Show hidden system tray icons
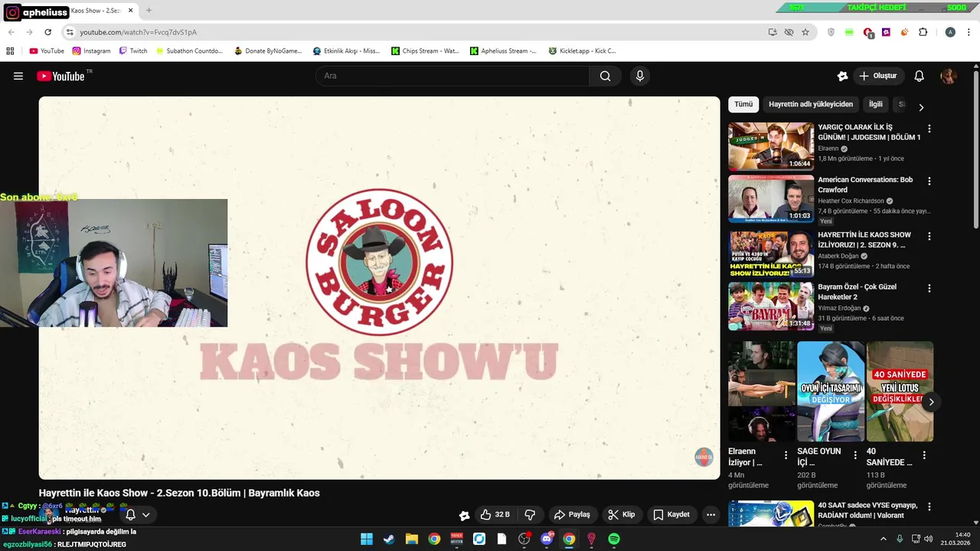 coord(883,539)
